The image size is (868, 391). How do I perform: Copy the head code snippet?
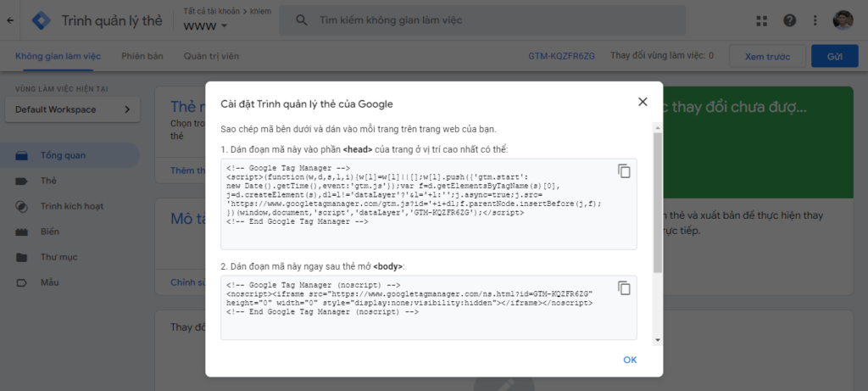click(624, 171)
